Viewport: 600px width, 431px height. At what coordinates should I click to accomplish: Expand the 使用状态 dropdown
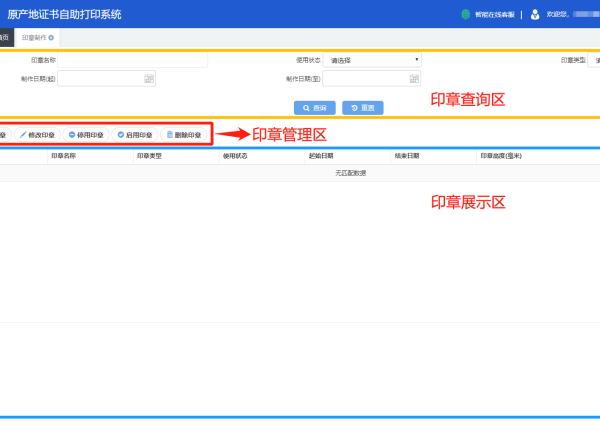pyautogui.click(x=372, y=60)
